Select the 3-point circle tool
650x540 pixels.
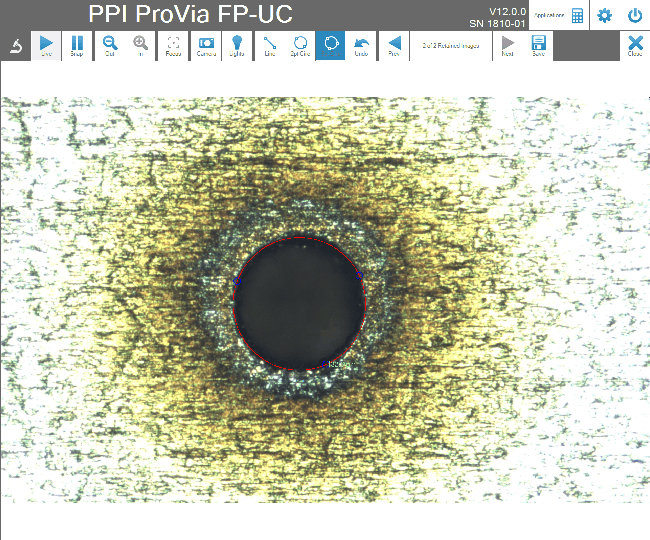pyautogui.click(x=300, y=46)
